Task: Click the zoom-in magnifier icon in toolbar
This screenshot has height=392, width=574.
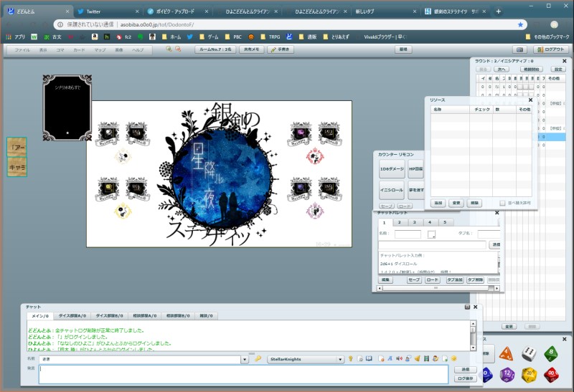Action: pyautogui.click(x=169, y=49)
